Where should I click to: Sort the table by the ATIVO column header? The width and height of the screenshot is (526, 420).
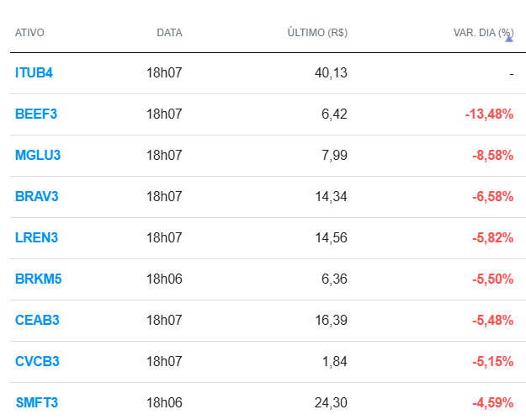click(29, 33)
